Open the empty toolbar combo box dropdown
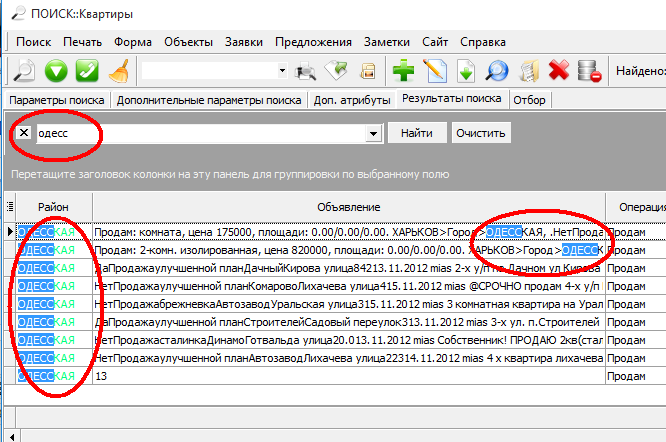Image resolution: width=666 pixels, height=442 pixels. 283,71
